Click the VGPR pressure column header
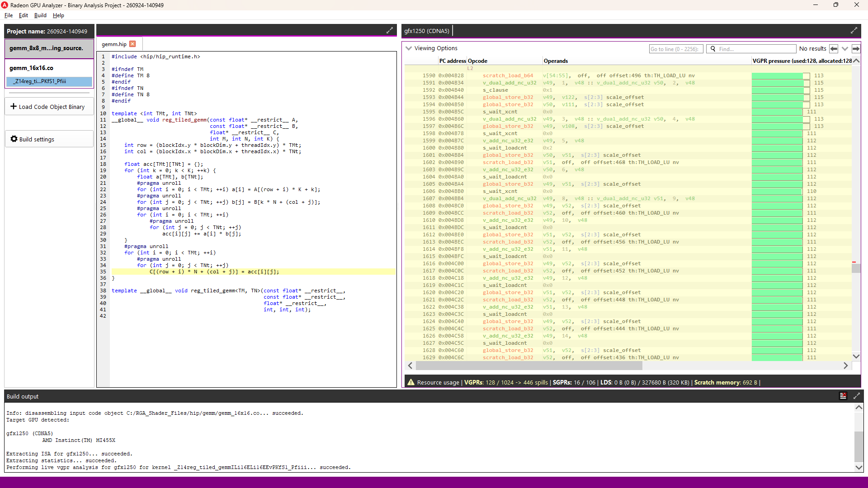This screenshot has height=488, width=868. coord(802,61)
